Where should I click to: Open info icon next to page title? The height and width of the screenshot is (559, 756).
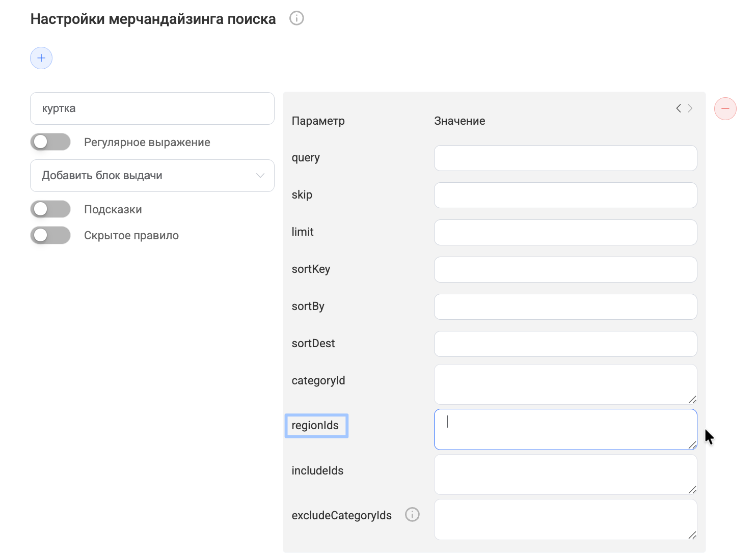click(296, 18)
